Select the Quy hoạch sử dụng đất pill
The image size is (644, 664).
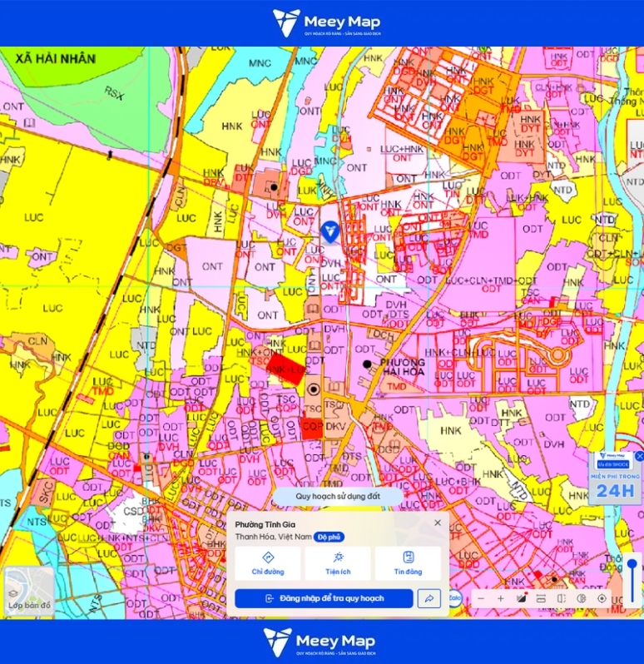tap(338, 496)
